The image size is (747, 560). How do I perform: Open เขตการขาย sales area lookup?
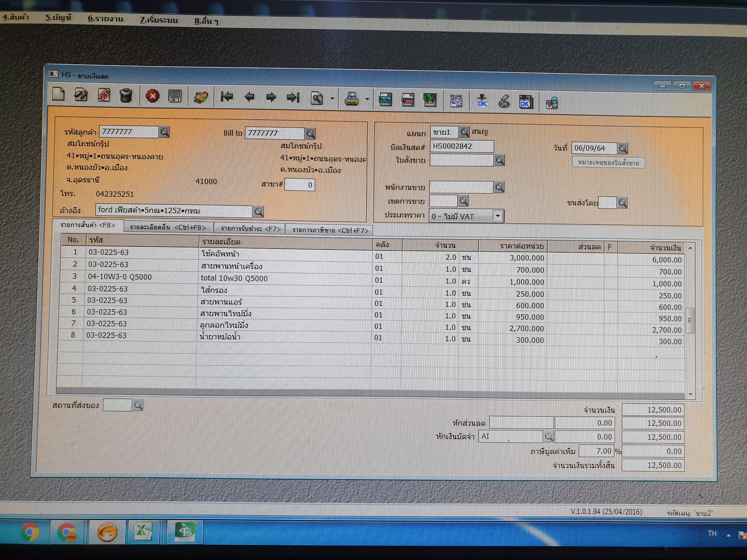[x=464, y=201]
